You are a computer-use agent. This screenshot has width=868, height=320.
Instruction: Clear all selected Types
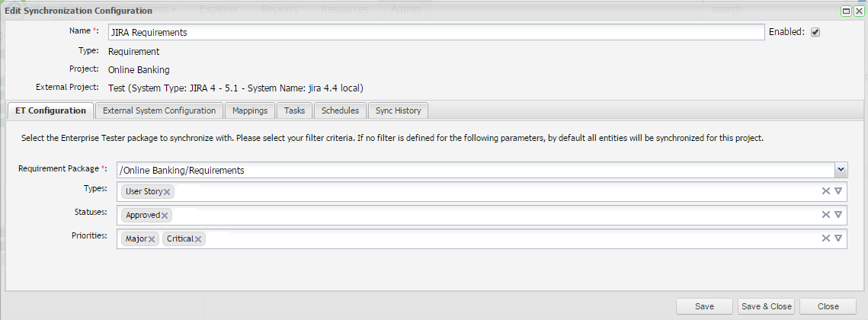(825, 191)
